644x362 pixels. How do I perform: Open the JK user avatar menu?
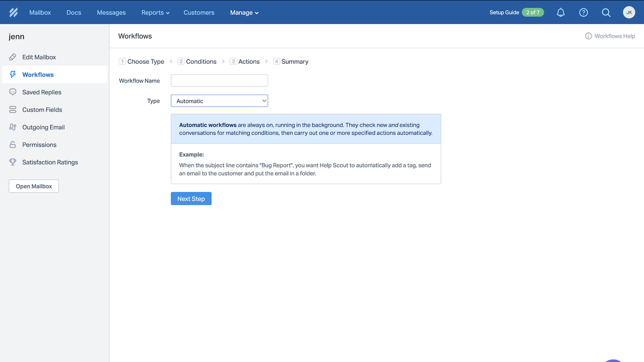click(629, 13)
